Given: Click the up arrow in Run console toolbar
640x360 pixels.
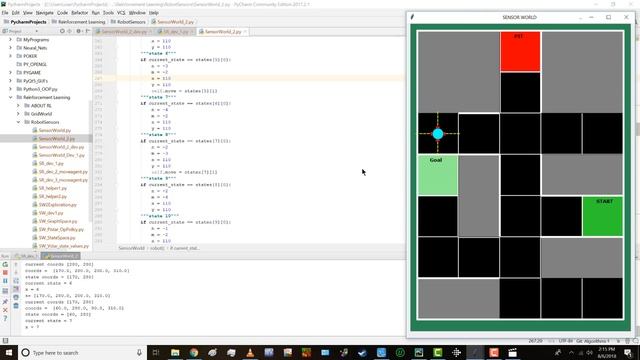Looking at the screenshot, I should click(x=16, y=264).
